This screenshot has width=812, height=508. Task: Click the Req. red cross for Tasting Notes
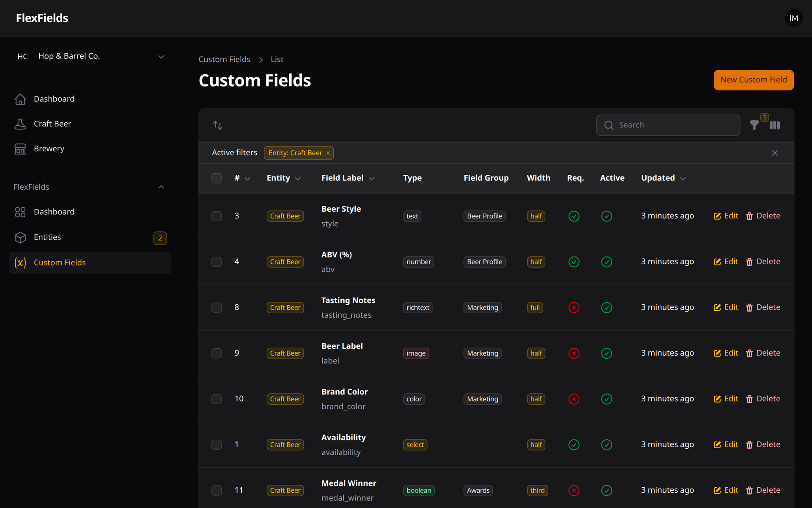click(x=574, y=308)
